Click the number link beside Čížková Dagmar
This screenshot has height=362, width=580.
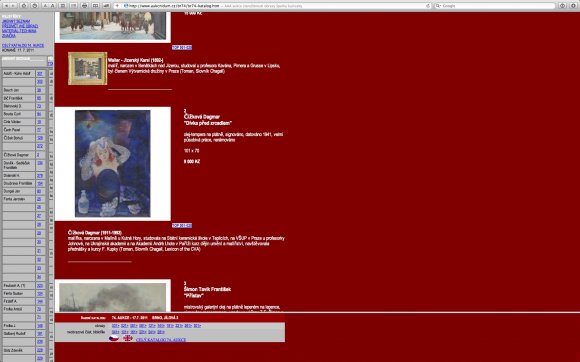click(x=38, y=155)
